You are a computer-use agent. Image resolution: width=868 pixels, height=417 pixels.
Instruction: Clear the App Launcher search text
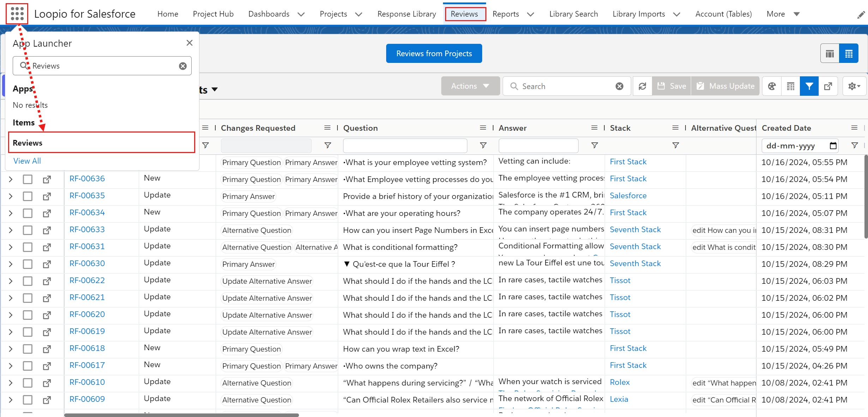[x=183, y=66]
